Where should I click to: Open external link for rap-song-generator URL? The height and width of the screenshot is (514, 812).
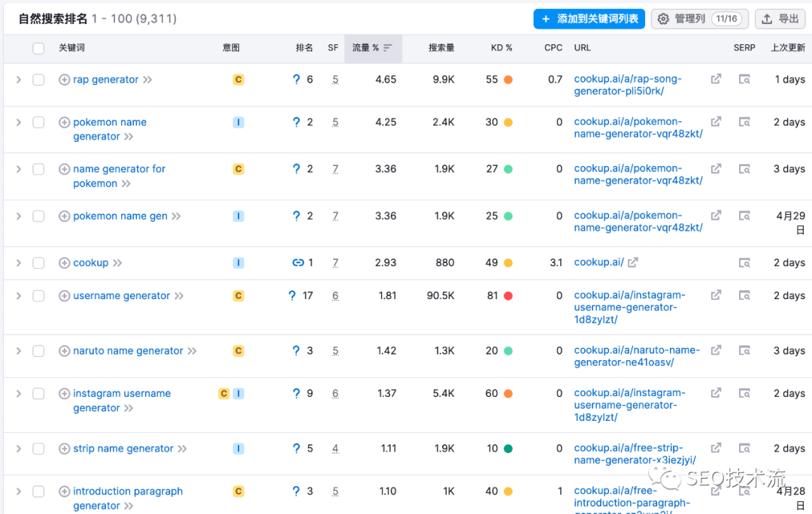[x=716, y=79]
